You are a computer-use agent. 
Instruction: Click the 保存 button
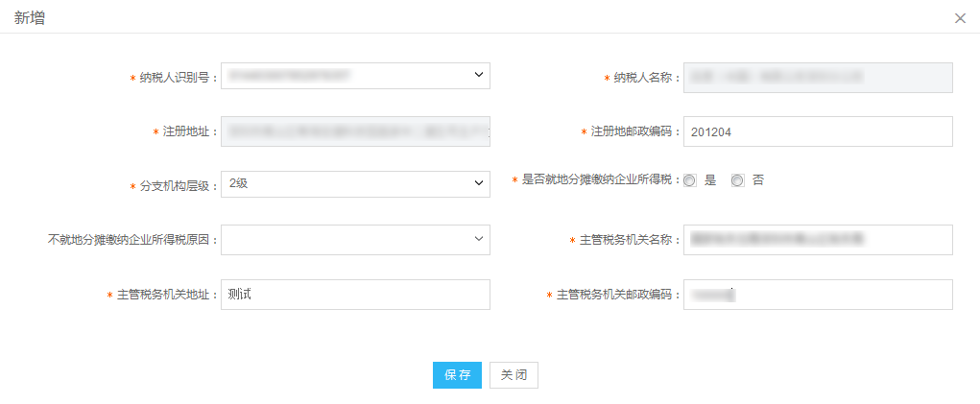[458, 375]
